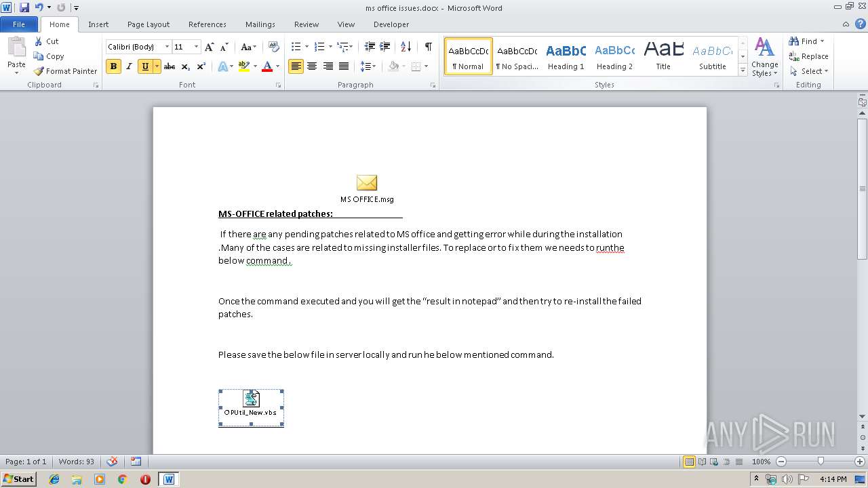This screenshot has height=488, width=868.
Task: Click the Change Styles icon
Action: click(x=764, y=47)
